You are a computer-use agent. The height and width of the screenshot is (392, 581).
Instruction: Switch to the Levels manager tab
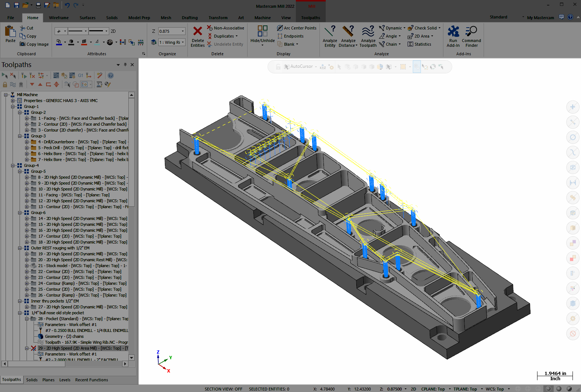click(65, 380)
